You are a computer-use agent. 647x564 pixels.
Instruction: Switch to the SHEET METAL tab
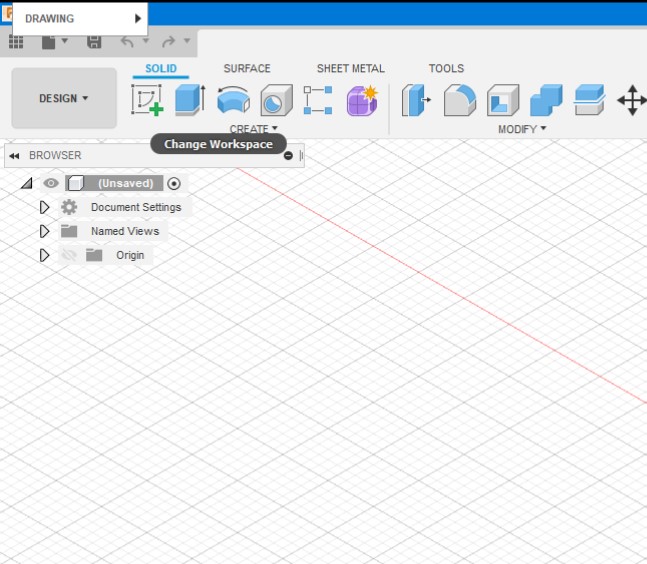pyautogui.click(x=350, y=68)
